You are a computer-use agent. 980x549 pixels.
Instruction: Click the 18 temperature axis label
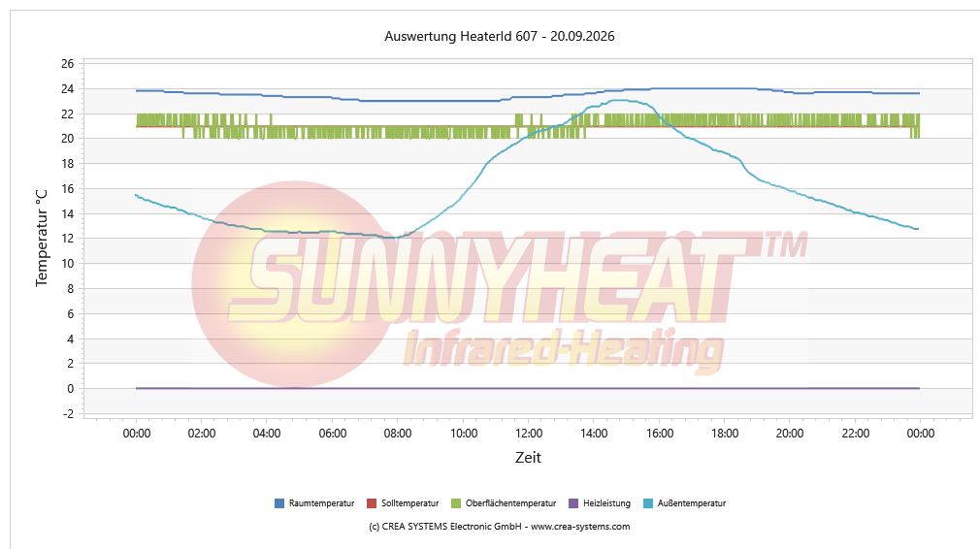coord(68,164)
